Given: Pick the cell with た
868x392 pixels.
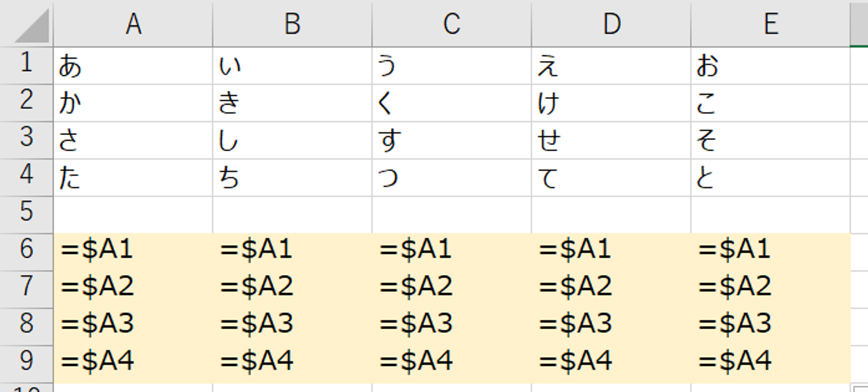Looking at the screenshot, I should (133, 178).
